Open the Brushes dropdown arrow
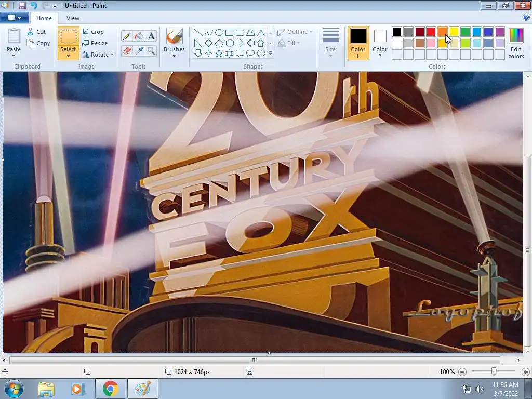The width and height of the screenshot is (532, 399). 175,56
